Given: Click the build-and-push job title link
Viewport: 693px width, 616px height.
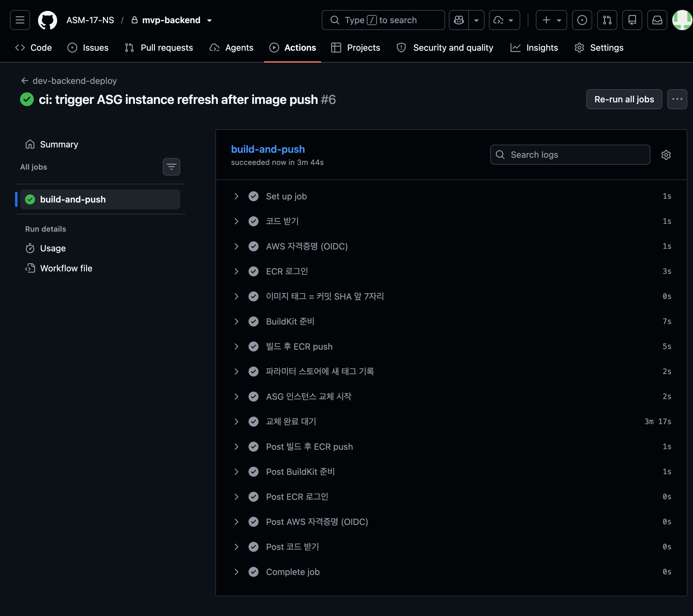Looking at the screenshot, I should coord(268,149).
